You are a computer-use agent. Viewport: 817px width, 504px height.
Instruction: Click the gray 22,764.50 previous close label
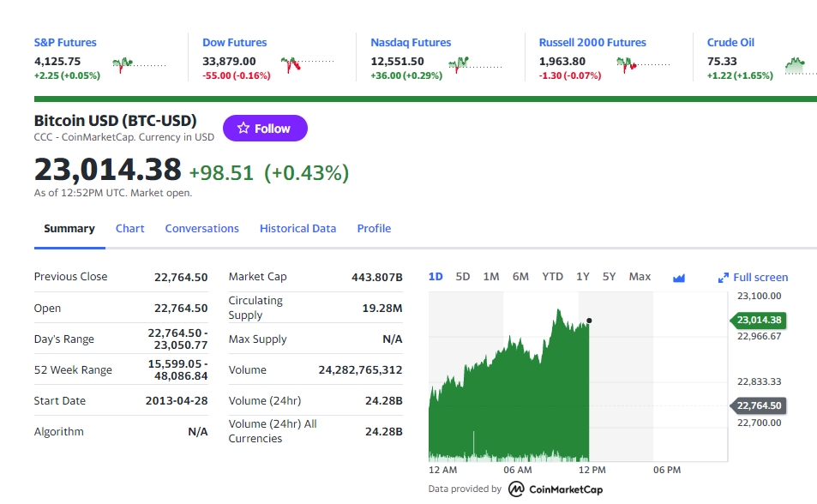758,405
